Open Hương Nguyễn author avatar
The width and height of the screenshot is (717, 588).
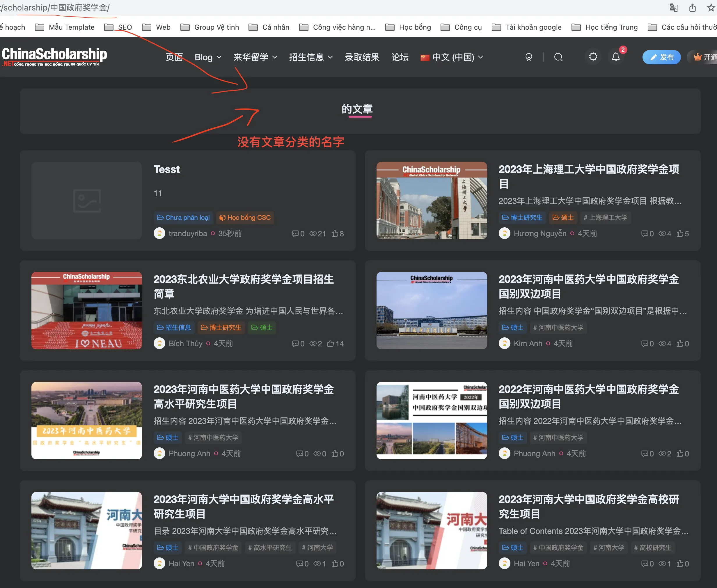coord(504,233)
